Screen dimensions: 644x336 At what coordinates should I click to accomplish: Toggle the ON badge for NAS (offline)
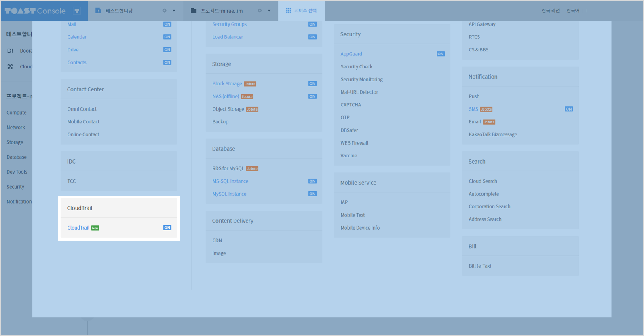pos(312,96)
